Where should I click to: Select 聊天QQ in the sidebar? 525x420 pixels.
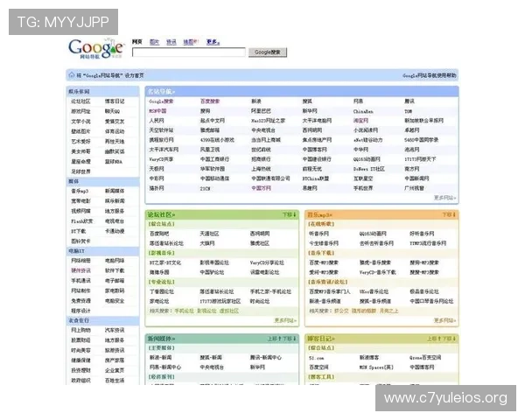[x=112, y=111]
